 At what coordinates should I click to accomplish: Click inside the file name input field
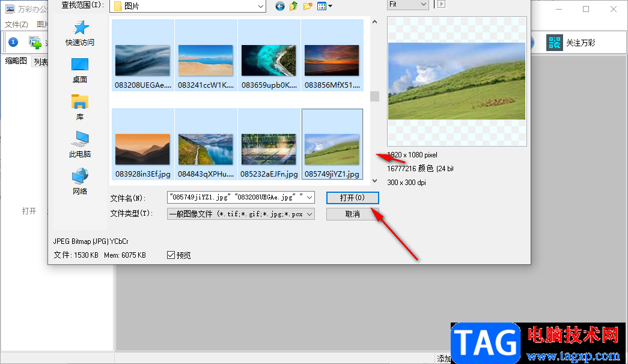236,198
